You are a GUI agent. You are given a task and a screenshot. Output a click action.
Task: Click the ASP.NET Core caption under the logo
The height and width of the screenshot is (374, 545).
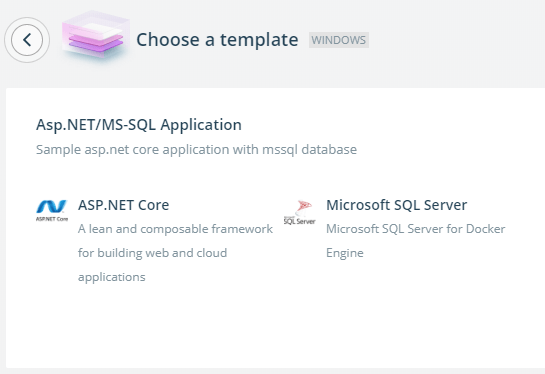(x=52, y=219)
